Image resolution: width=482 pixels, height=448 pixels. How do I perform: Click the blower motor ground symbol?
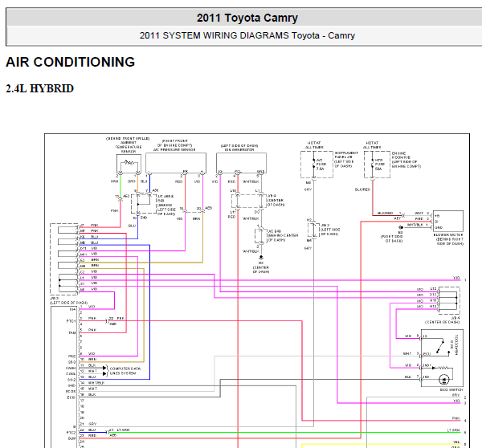tap(401, 228)
